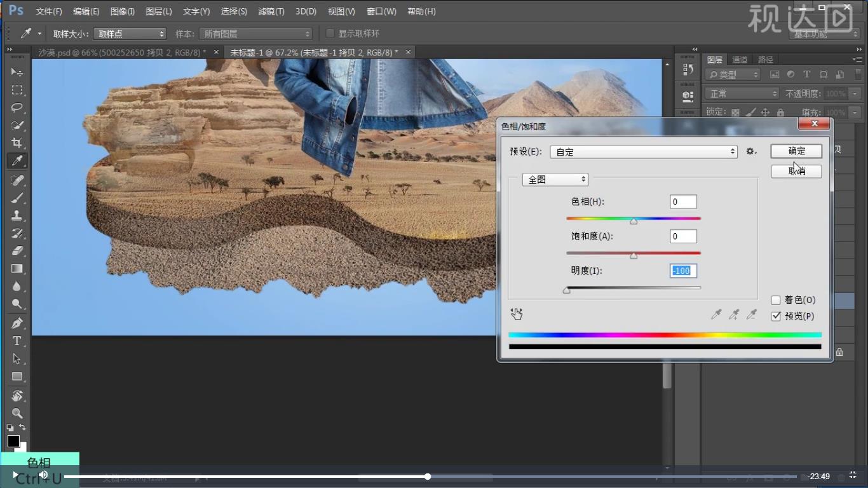Select the Crop tool
Viewport: 868px width, 488px height.
point(17,143)
